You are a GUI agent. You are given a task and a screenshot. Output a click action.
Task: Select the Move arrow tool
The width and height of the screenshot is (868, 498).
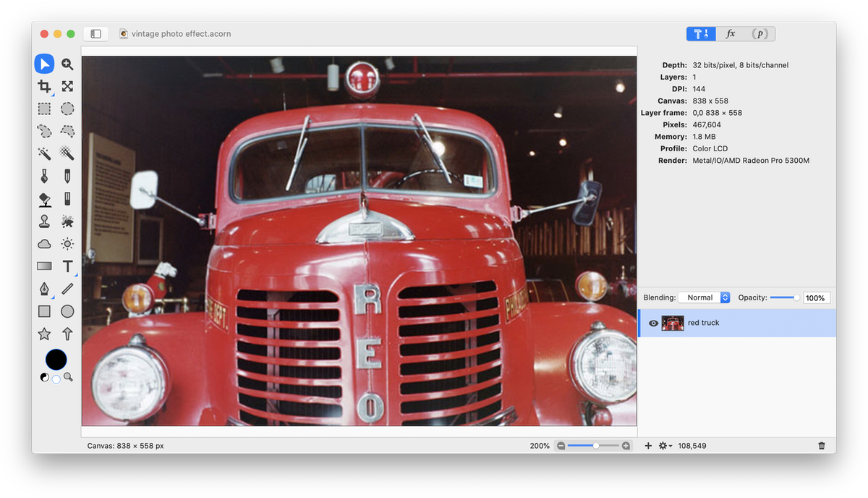[x=44, y=64]
